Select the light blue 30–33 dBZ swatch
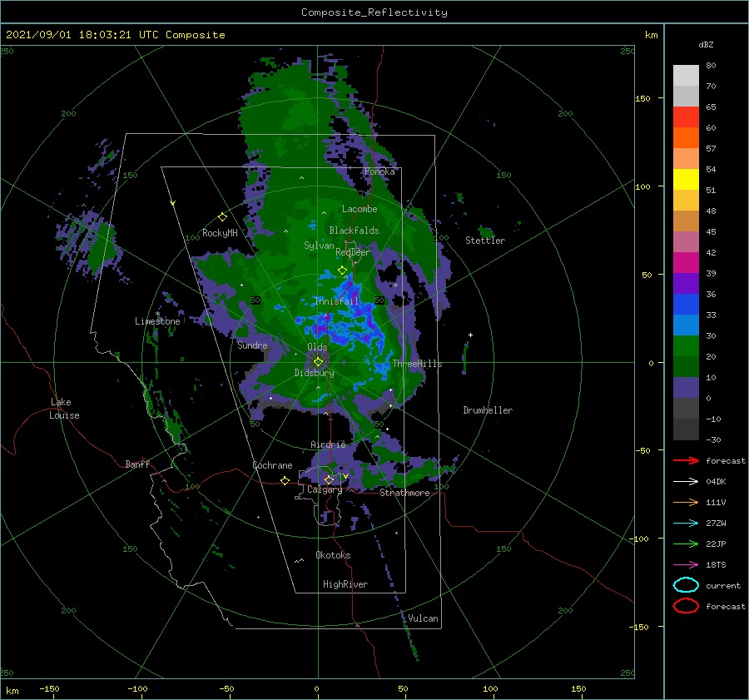 click(686, 325)
